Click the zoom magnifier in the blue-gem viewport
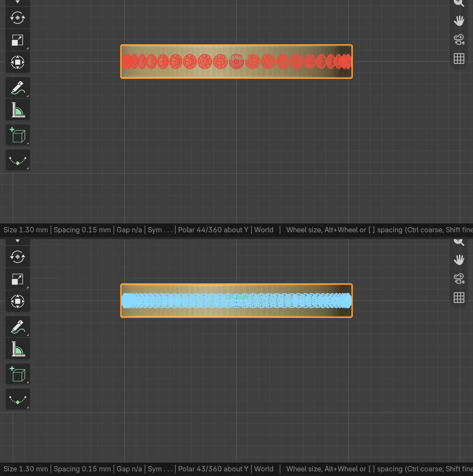Viewport: 473px width, 476px height. click(459, 242)
